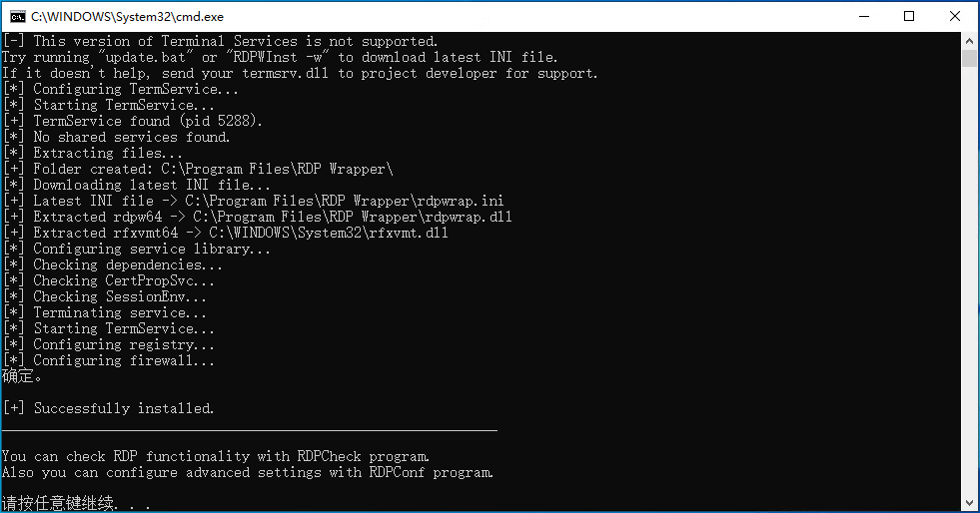Image resolution: width=980 pixels, height=513 pixels.
Task: Click the cmd.exe icon in title bar
Action: click(17, 16)
